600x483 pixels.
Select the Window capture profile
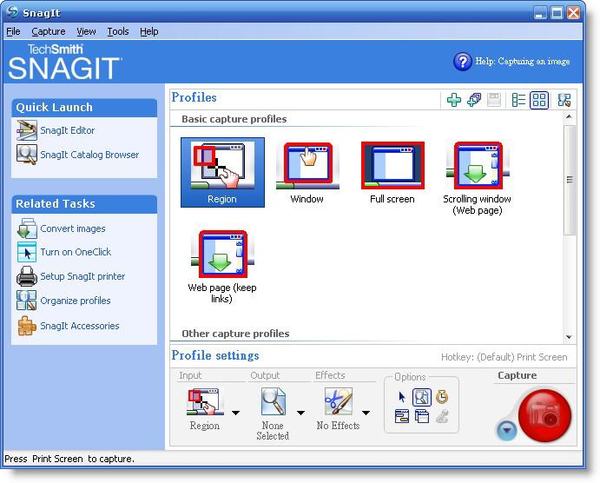(x=307, y=173)
